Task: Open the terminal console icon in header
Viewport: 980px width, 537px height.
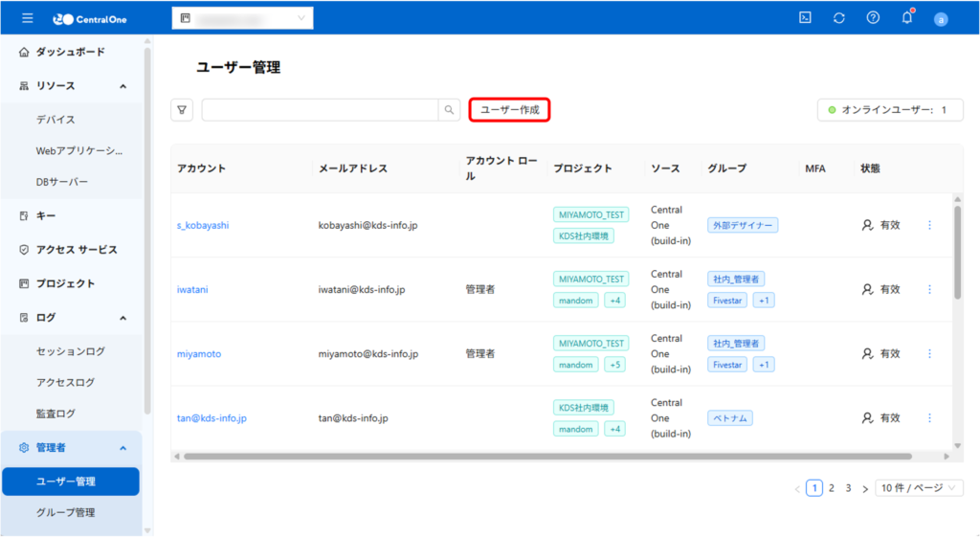Action: [806, 17]
